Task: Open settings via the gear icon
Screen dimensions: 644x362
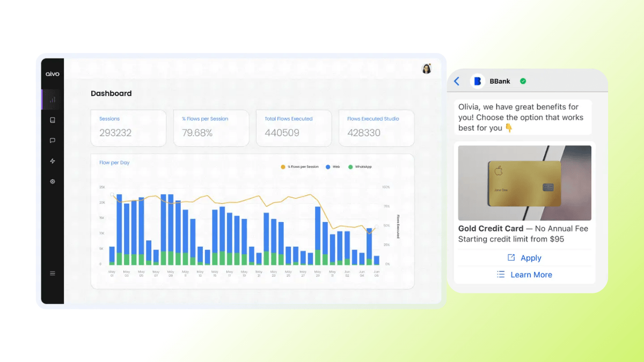Action: [x=52, y=181]
